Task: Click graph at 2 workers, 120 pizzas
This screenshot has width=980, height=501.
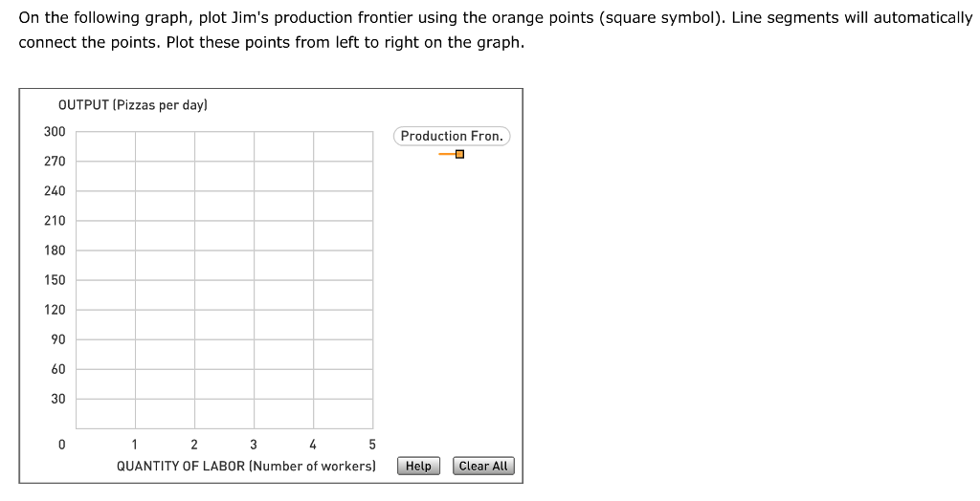Action: pyautogui.click(x=194, y=310)
